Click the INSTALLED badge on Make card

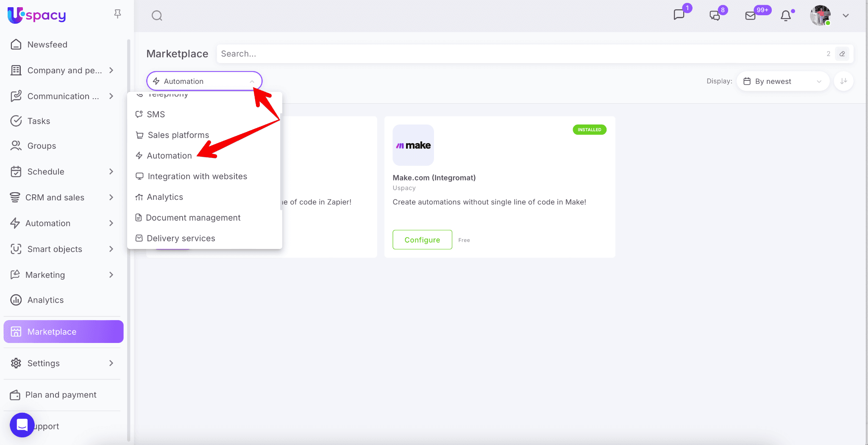(590, 130)
